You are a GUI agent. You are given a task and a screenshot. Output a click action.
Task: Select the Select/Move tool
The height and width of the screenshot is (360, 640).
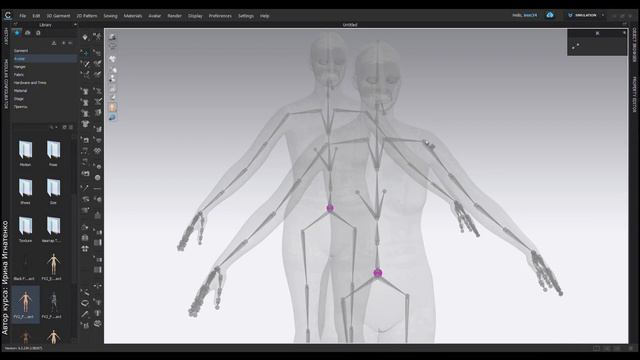[x=85, y=53]
